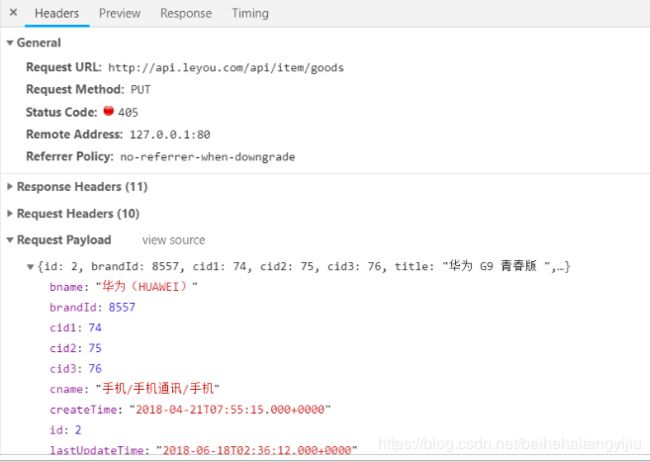Collapse the Request Payload section
This screenshot has width=650, height=462.
pos(10,240)
